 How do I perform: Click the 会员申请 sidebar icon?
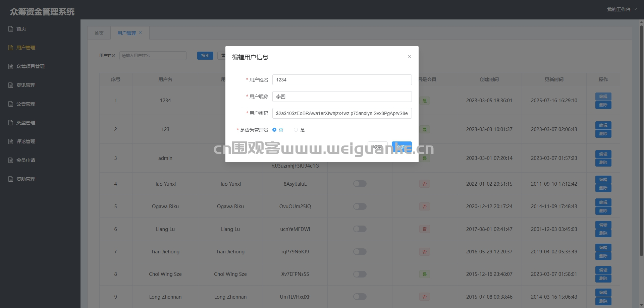[x=11, y=160]
